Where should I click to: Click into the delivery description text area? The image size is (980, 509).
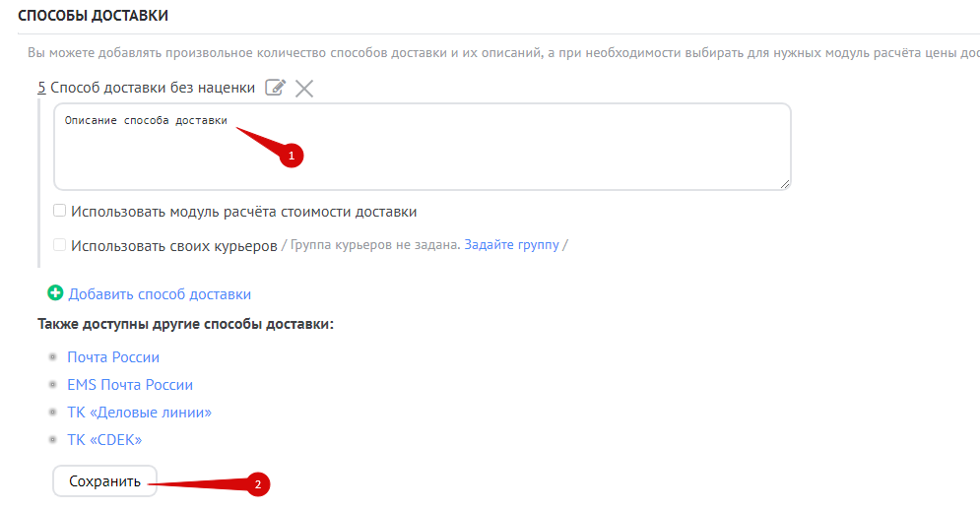422,158
